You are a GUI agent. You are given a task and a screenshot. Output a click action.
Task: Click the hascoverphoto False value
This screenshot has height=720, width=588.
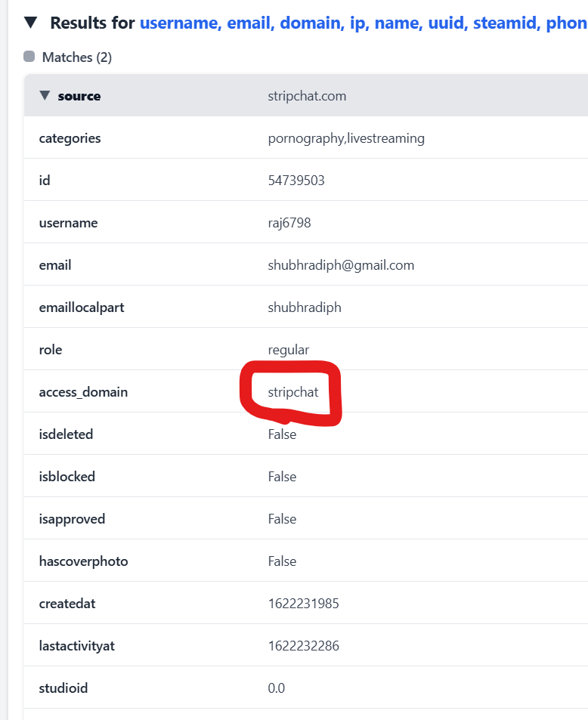282,561
